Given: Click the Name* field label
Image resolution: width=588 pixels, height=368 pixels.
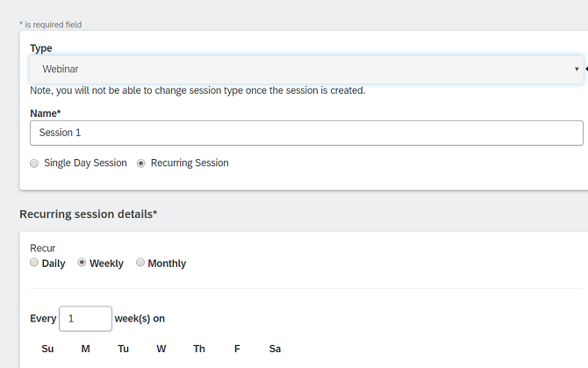Looking at the screenshot, I should pos(46,113).
